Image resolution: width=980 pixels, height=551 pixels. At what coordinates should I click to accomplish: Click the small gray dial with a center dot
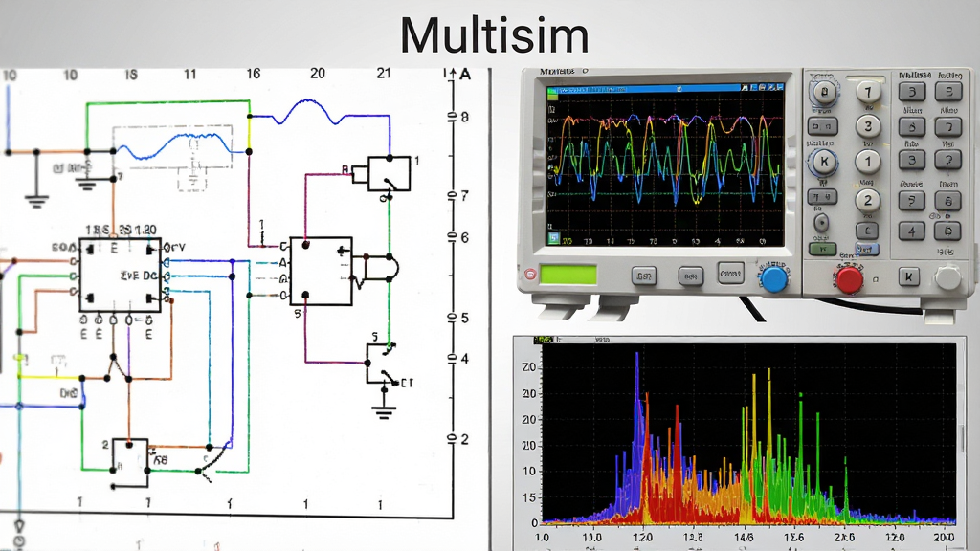(x=821, y=222)
